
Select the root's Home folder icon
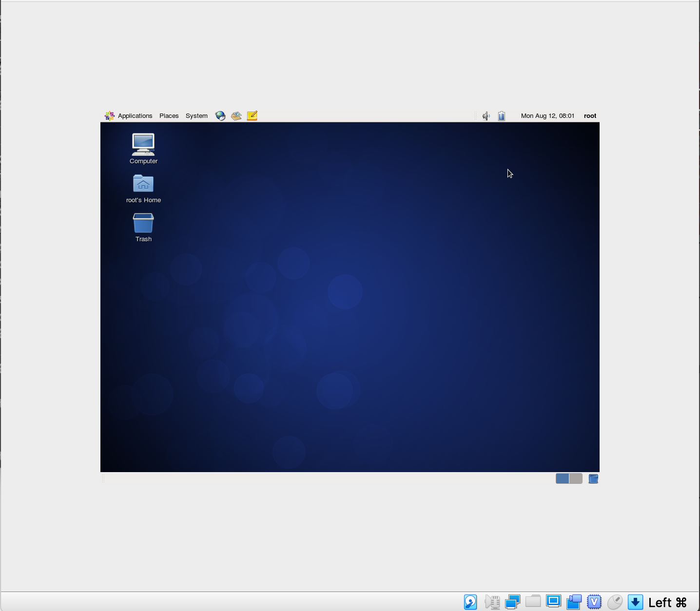pyautogui.click(x=143, y=189)
